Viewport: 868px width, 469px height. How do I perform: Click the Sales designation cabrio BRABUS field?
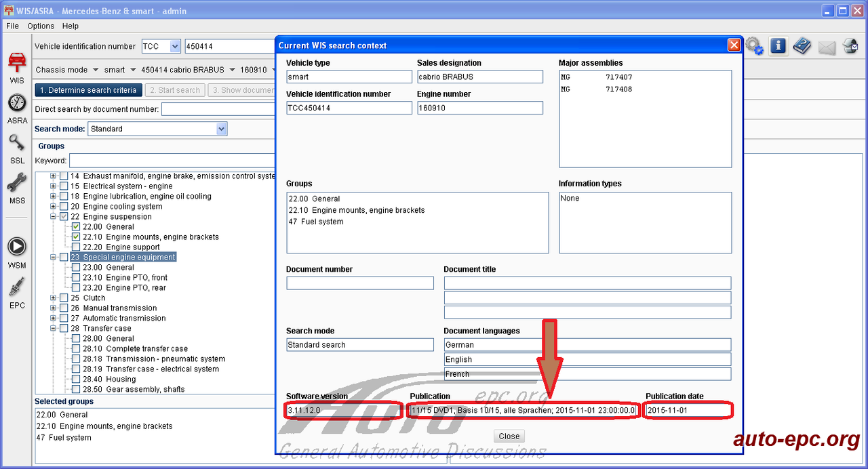click(480, 77)
